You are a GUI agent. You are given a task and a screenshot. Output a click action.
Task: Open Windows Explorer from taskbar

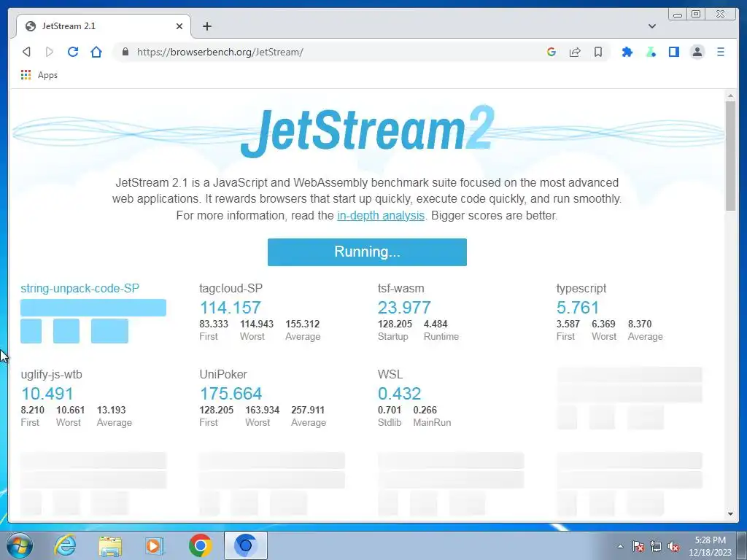tap(110, 545)
